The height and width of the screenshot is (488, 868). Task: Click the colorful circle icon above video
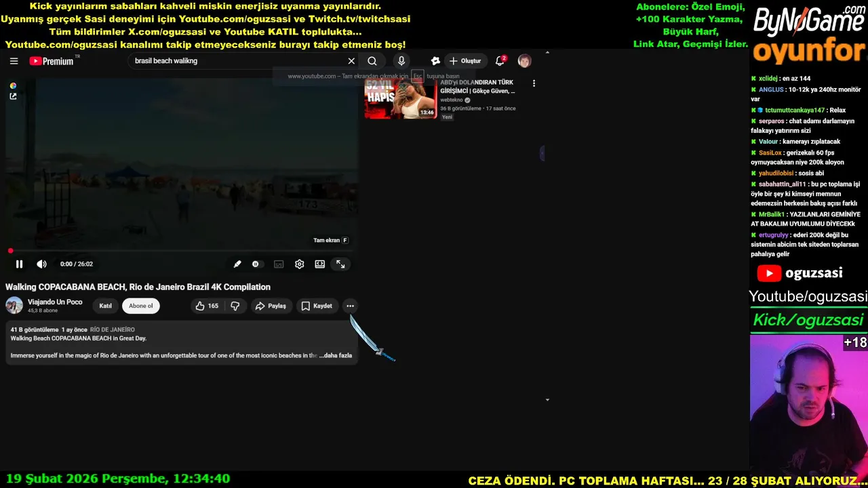point(13,85)
